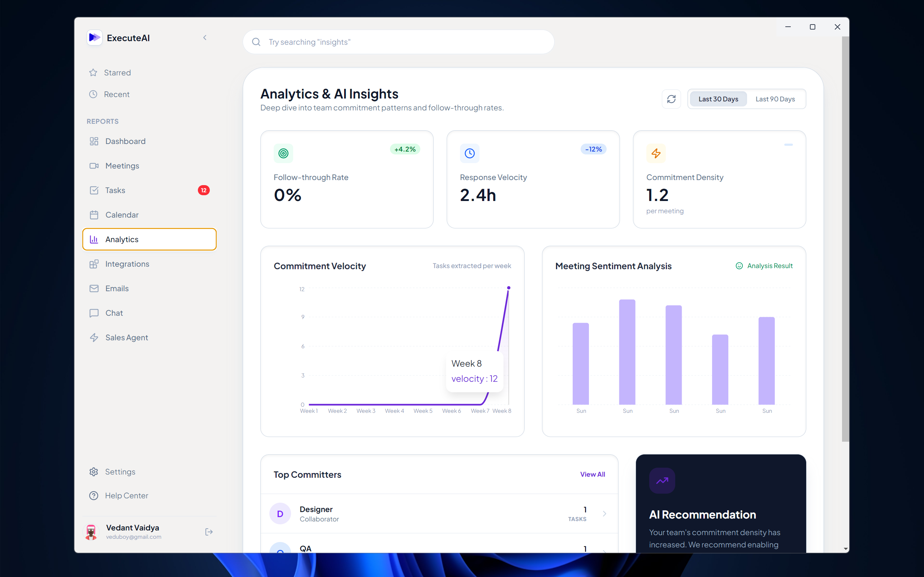This screenshot has width=924, height=577.
Task: Click the Emails envelope icon
Action: click(x=94, y=289)
